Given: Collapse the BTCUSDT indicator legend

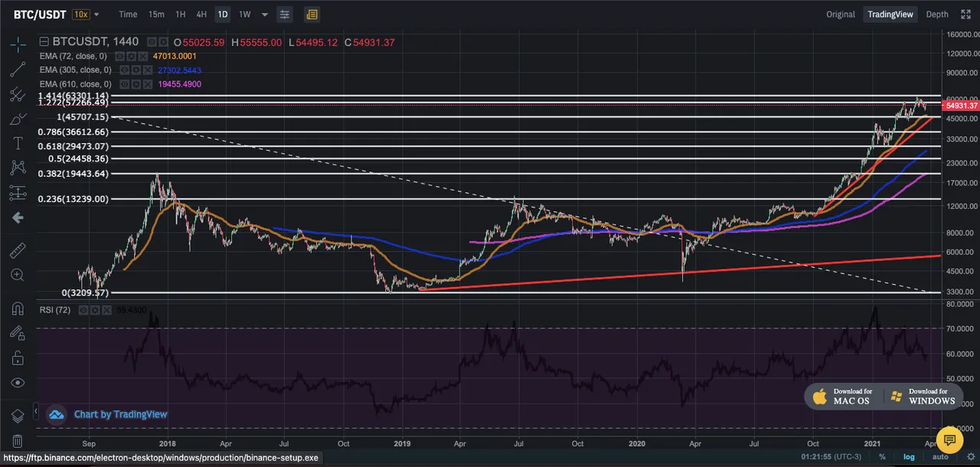Looking at the screenshot, I should [x=44, y=42].
